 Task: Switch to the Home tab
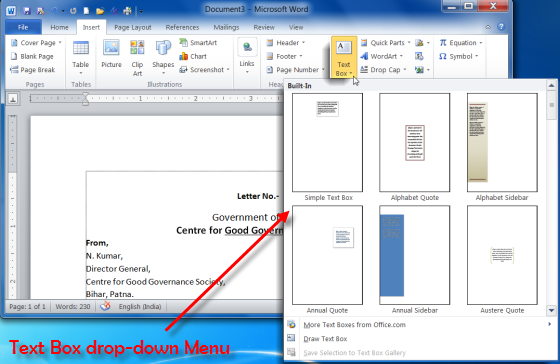(59, 27)
